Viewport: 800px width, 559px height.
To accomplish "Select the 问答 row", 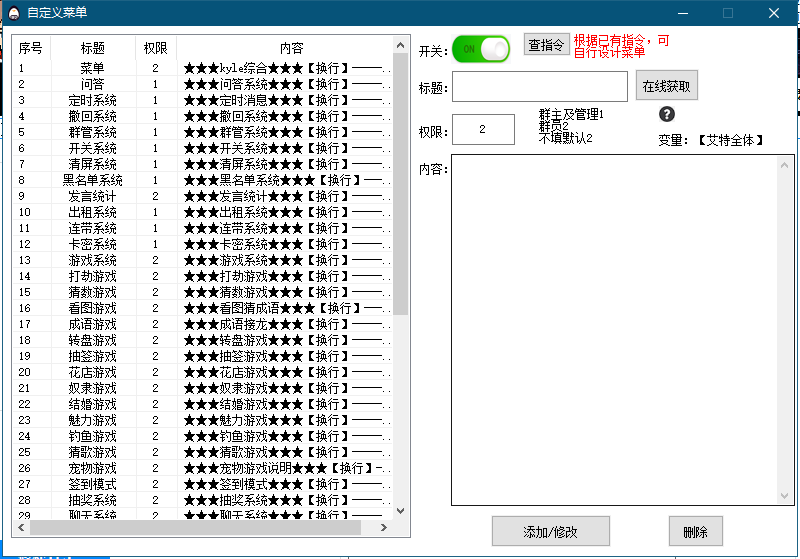I will [203, 84].
